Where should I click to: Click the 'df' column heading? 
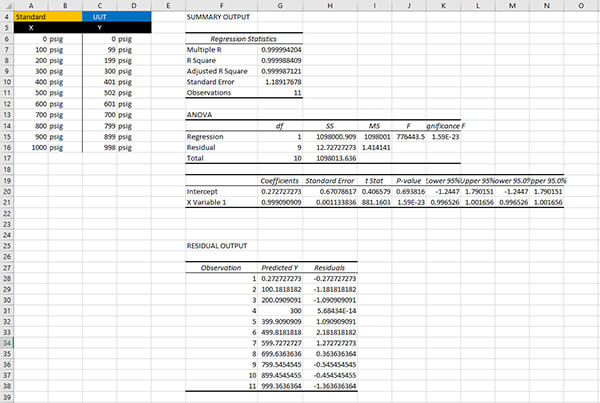point(280,126)
